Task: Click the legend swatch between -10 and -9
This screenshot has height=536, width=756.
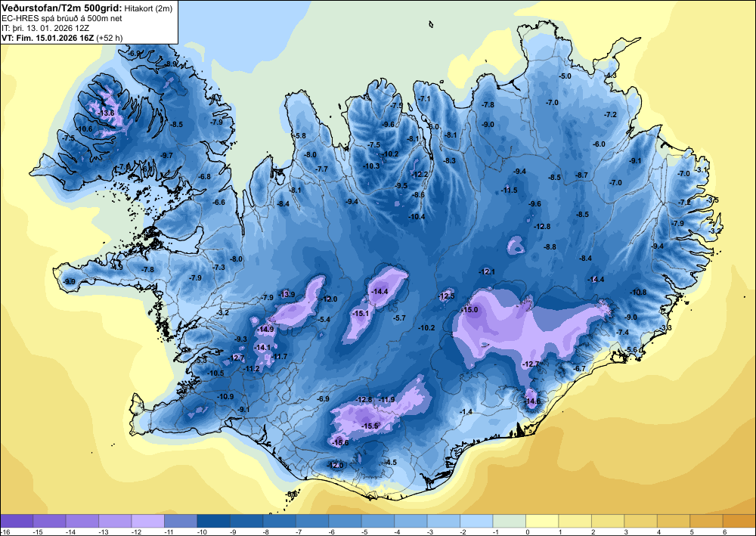Action: click(x=214, y=521)
